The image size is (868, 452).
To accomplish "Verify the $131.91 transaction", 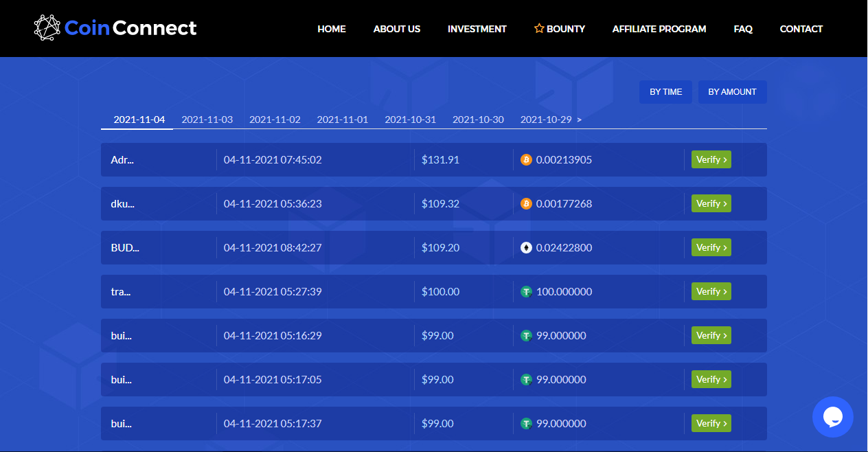I will 711,159.
